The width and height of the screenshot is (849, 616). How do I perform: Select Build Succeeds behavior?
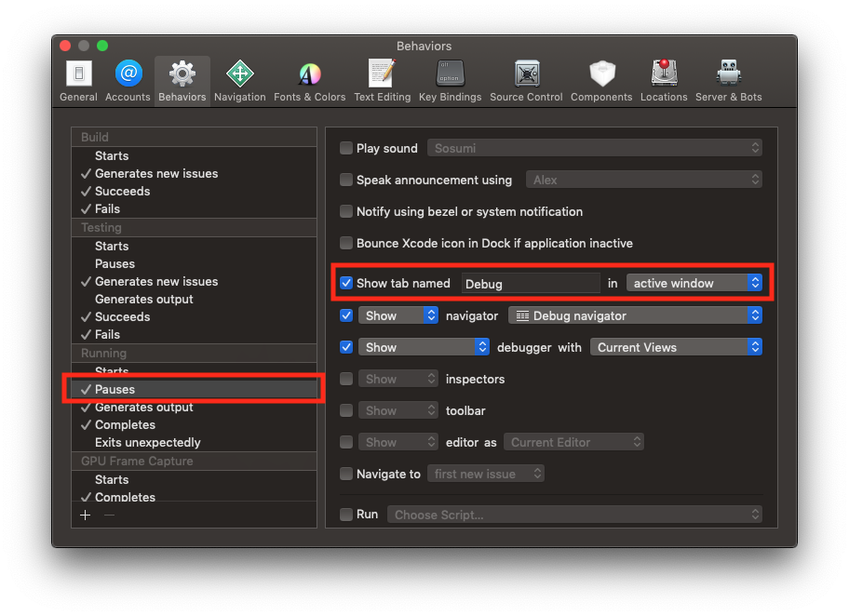pyautogui.click(x=122, y=191)
